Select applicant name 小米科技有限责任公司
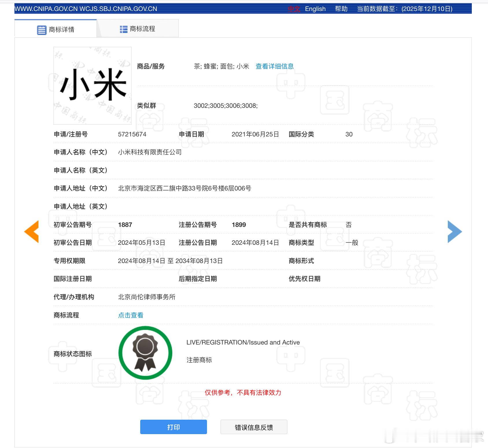The width and height of the screenshot is (488, 448). (x=150, y=152)
